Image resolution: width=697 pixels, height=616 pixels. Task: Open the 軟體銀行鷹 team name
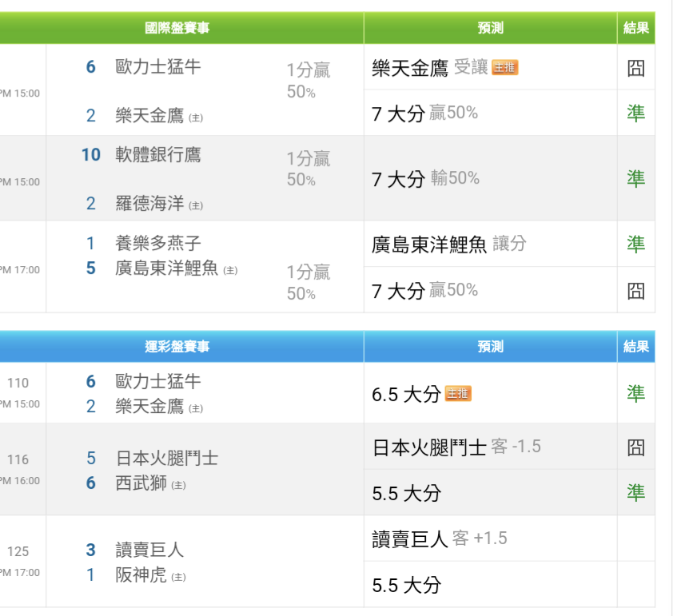pos(157,155)
